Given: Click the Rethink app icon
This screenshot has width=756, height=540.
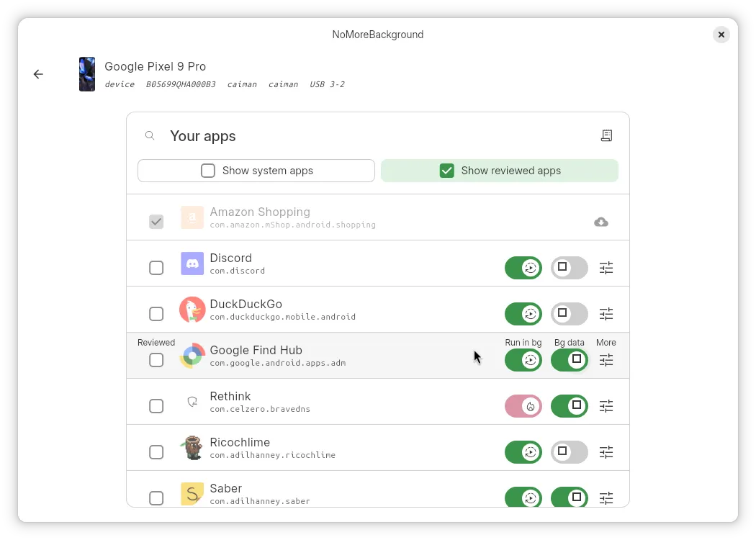Looking at the screenshot, I should pos(192,402).
